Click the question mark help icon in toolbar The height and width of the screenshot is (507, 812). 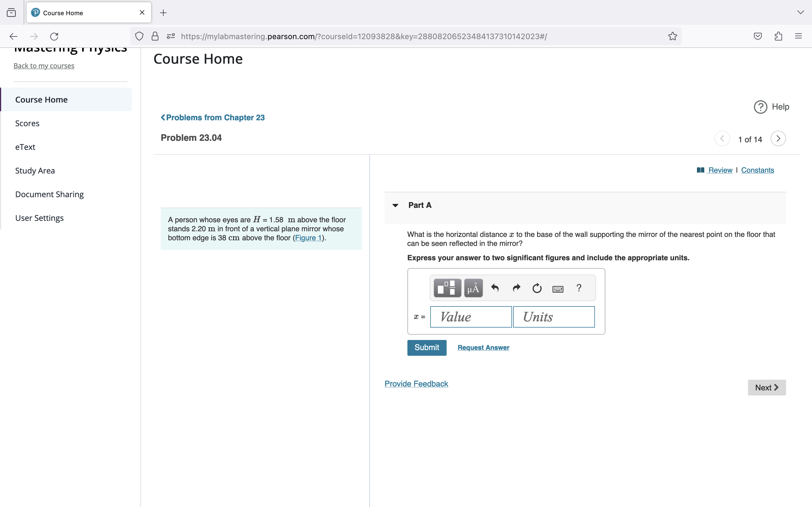click(579, 288)
